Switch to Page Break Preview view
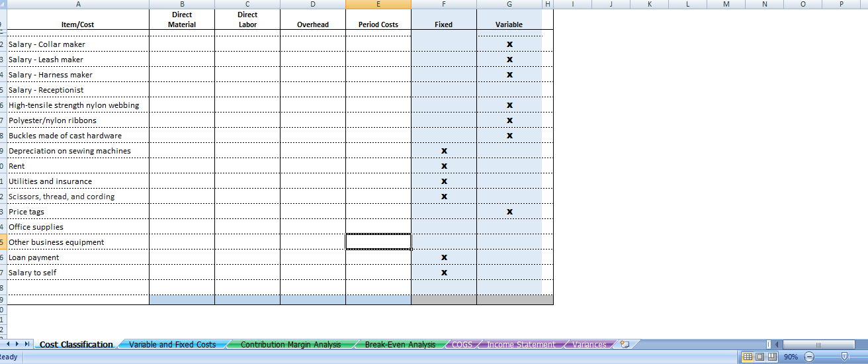The width and height of the screenshot is (868, 364). click(771, 357)
